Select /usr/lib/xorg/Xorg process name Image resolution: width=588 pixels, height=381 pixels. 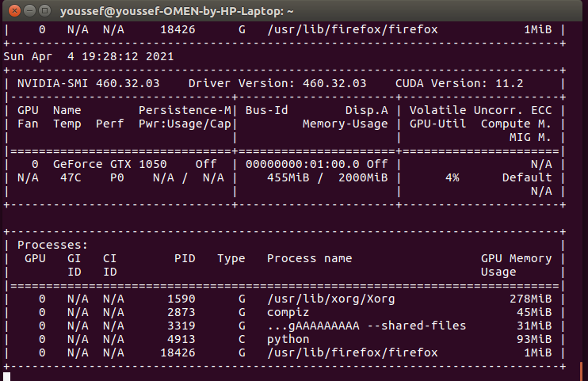click(331, 299)
